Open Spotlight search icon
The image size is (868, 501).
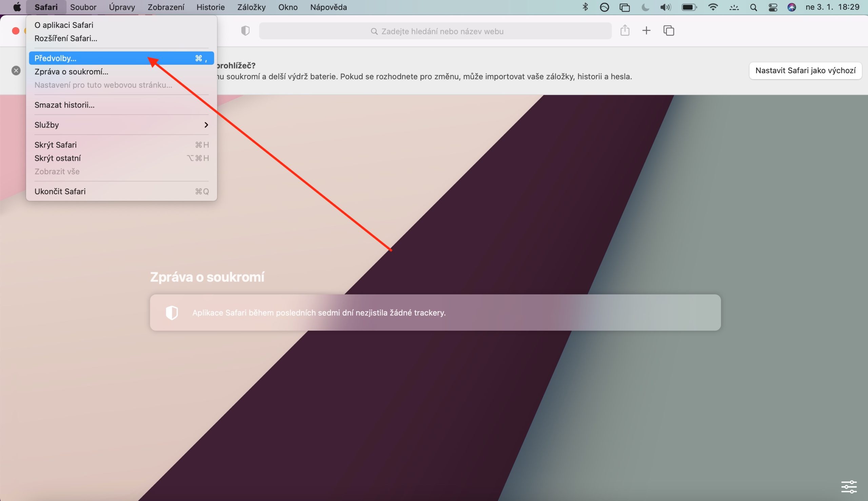(753, 7)
